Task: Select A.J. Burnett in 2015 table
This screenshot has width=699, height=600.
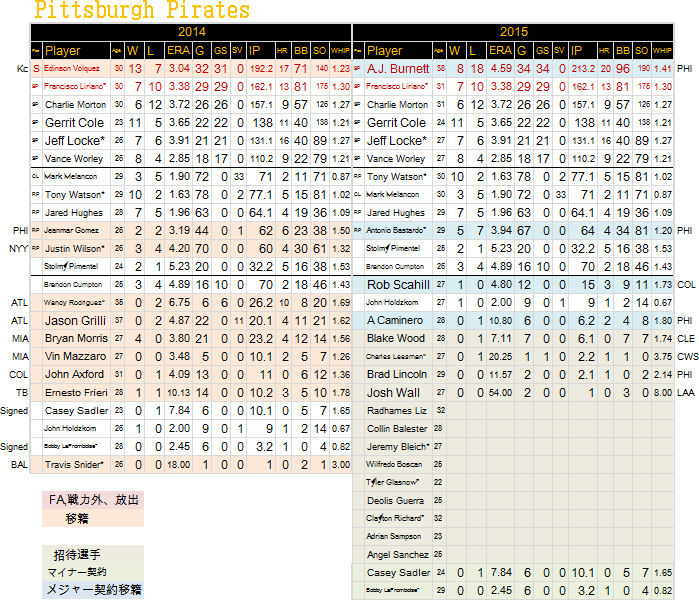Action: [398, 69]
